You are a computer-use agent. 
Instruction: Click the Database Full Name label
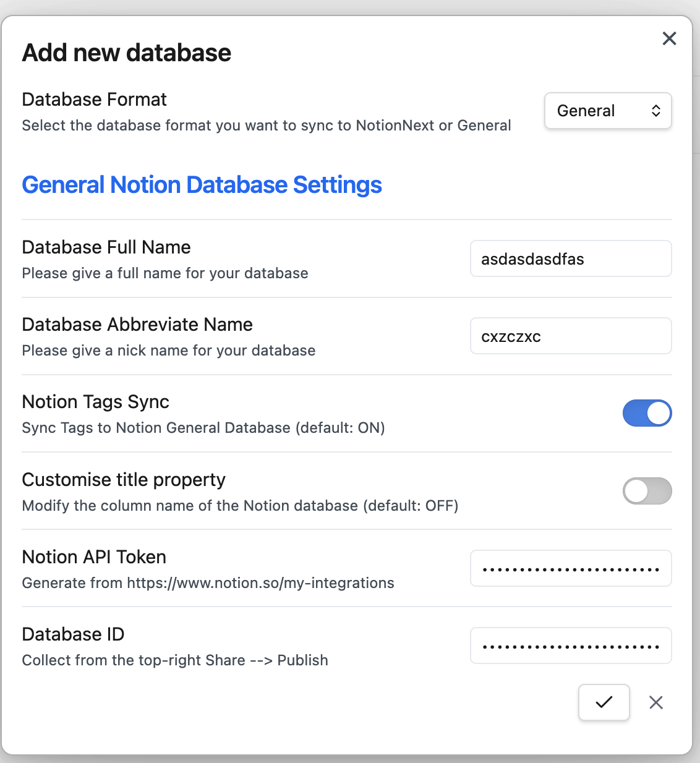106,247
